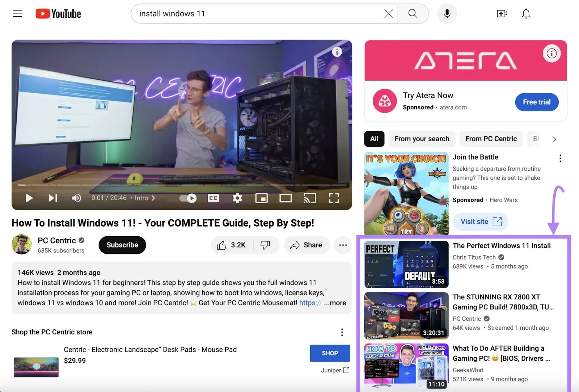Like the video
This screenshot has width=579, height=392.
(232, 245)
